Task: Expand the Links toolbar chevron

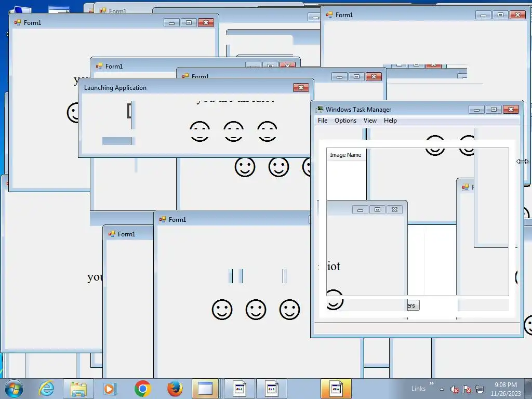Action: [x=432, y=383]
